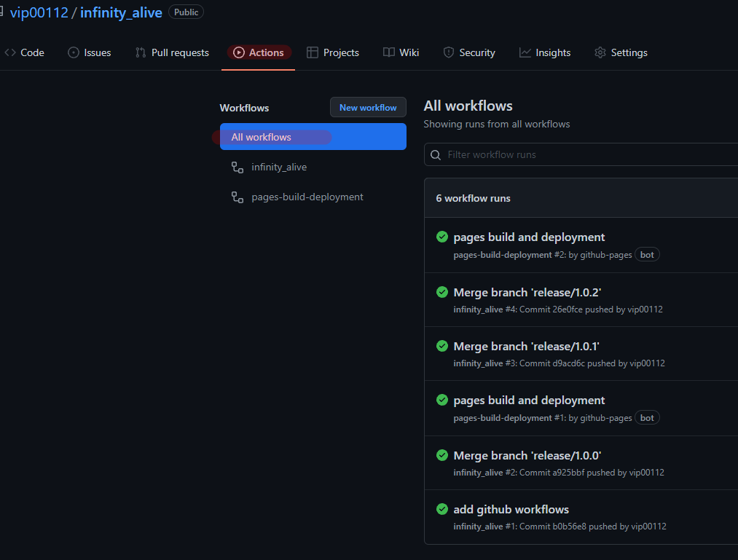This screenshot has height=560, width=738.
Task: Click the Code angle-brackets icon
Action: tap(10, 52)
